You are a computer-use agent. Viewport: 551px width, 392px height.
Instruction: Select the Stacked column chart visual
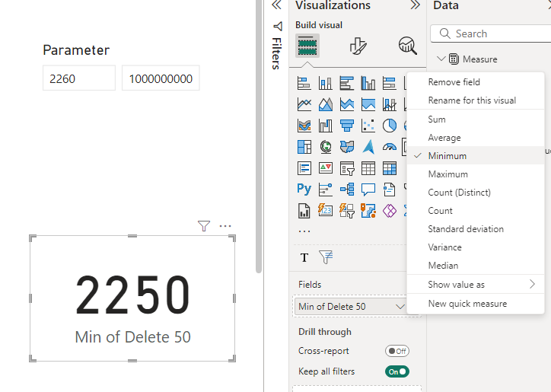click(326, 83)
